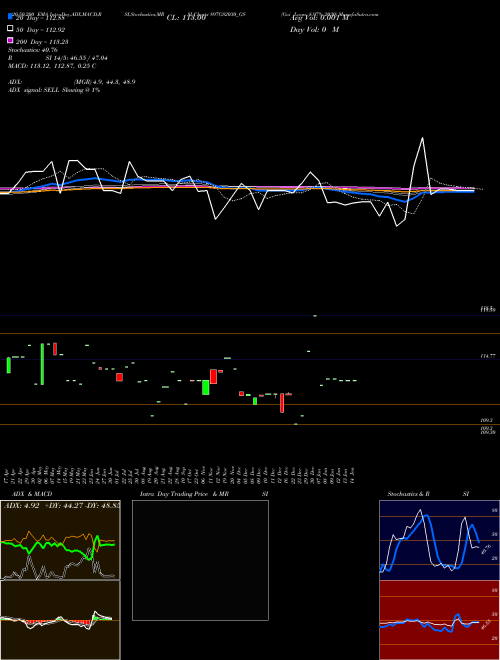The height and width of the screenshot is (660, 500).
Task: Click the 114.77 price axis label
Action: pyautogui.click(x=487, y=356)
